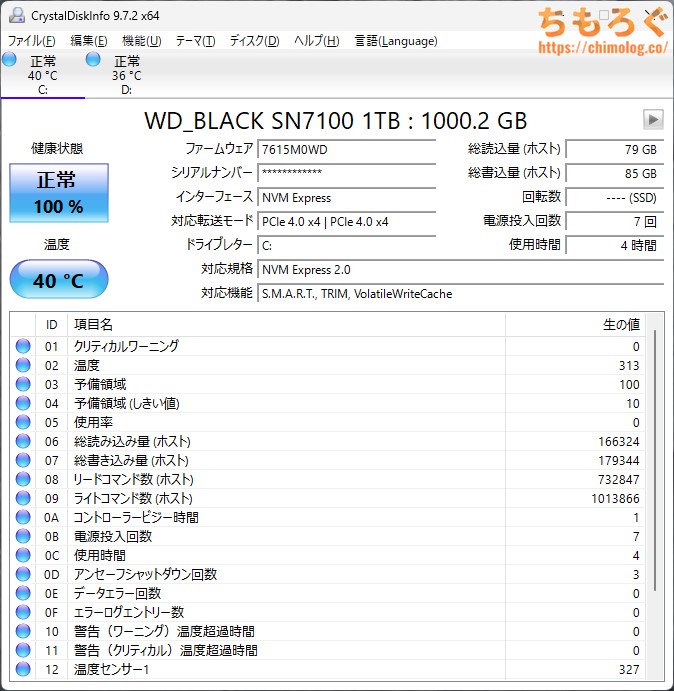Click the total host writes 85 GB value
The image size is (674, 691).
[x=614, y=173]
